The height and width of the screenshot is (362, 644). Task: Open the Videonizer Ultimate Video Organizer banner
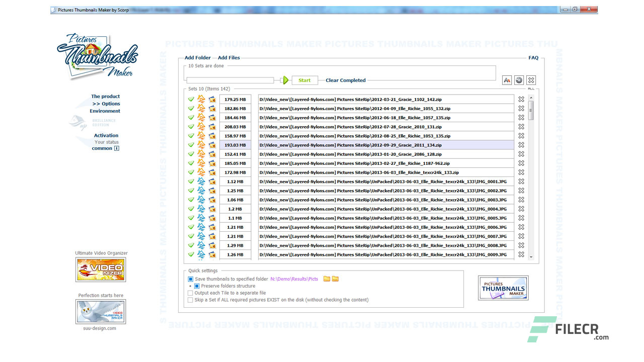101,269
